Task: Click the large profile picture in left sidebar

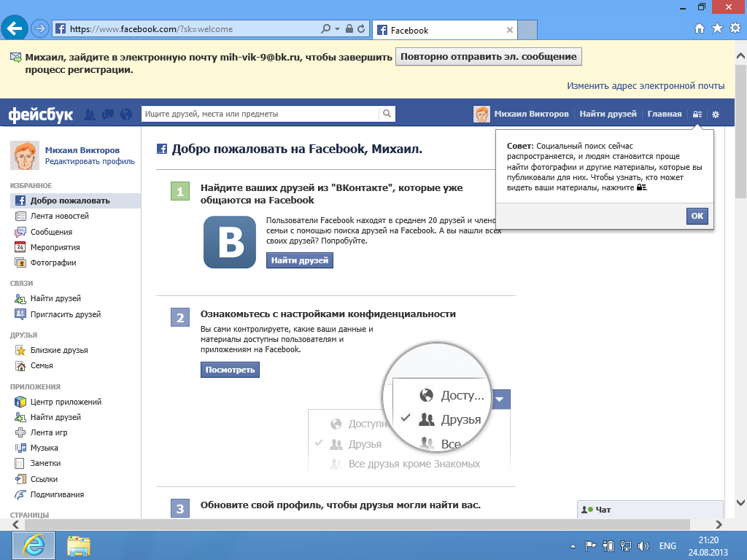Action: coord(25,155)
